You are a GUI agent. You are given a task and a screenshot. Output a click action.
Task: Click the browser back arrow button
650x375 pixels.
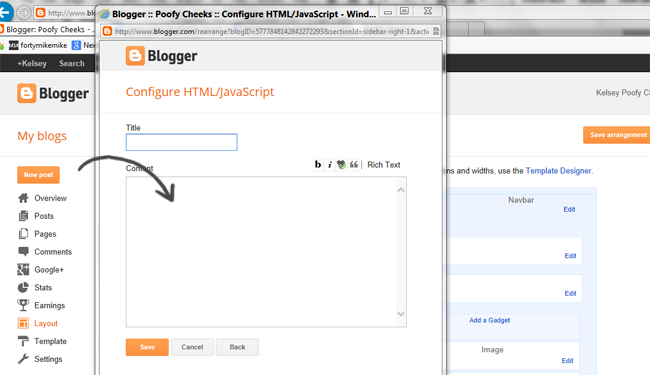point(6,12)
